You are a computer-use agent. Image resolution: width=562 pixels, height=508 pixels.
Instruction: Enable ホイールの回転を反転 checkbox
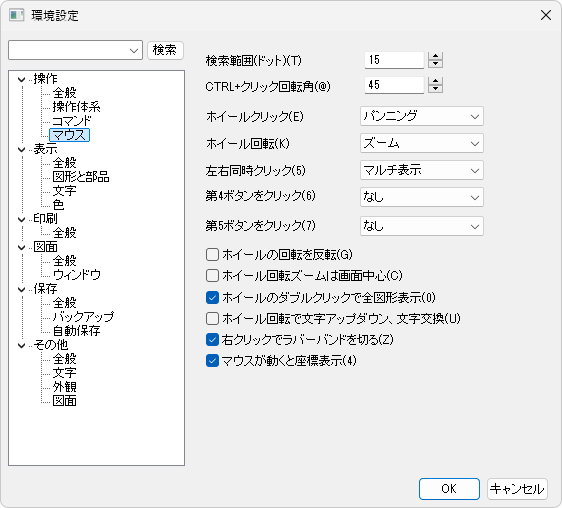(212, 255)
